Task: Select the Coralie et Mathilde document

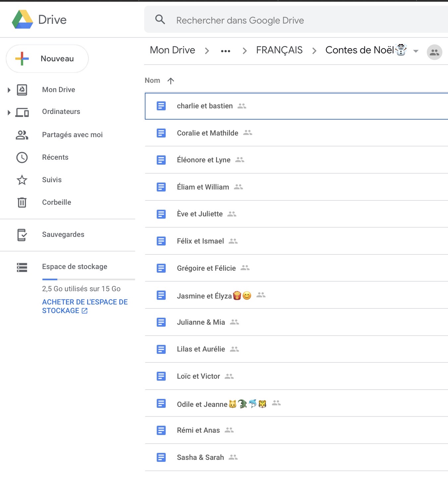Action: (x=296, y=133)
